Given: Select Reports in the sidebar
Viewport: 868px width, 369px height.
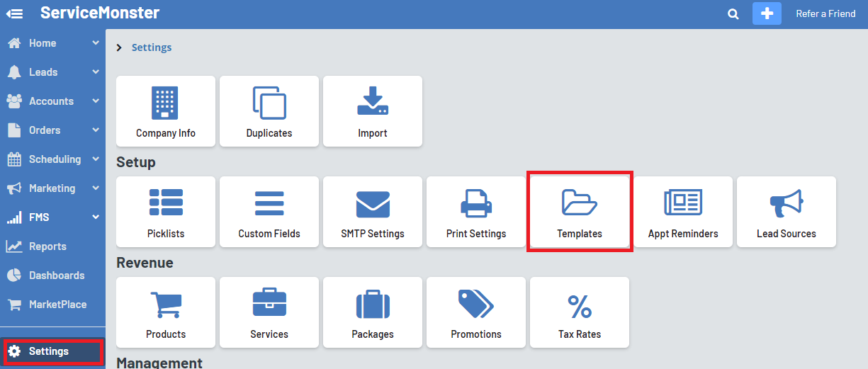Looking at the screenshot, I should (x=47, y=246).
